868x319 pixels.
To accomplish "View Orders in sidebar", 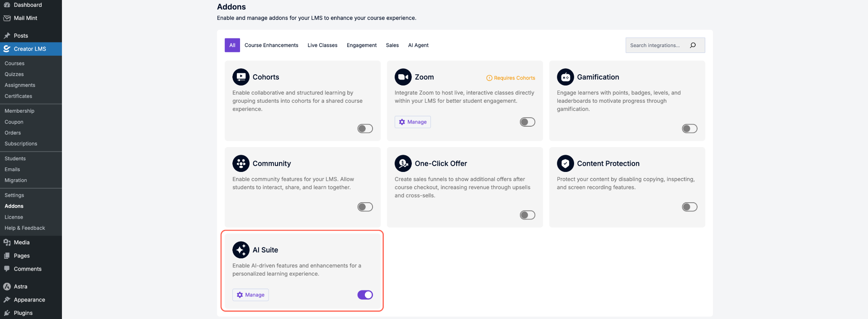I will point(13,133).
